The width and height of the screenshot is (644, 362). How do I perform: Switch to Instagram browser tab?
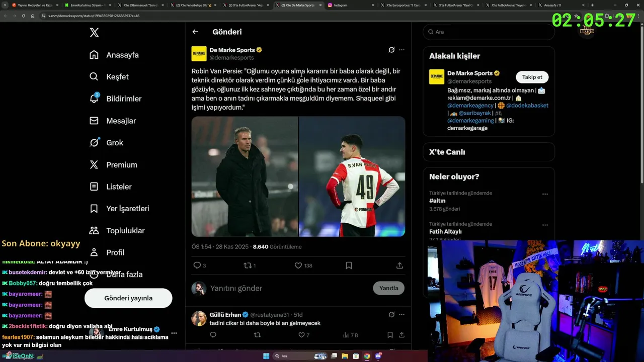pyautogui.click(x=351, y=5)
